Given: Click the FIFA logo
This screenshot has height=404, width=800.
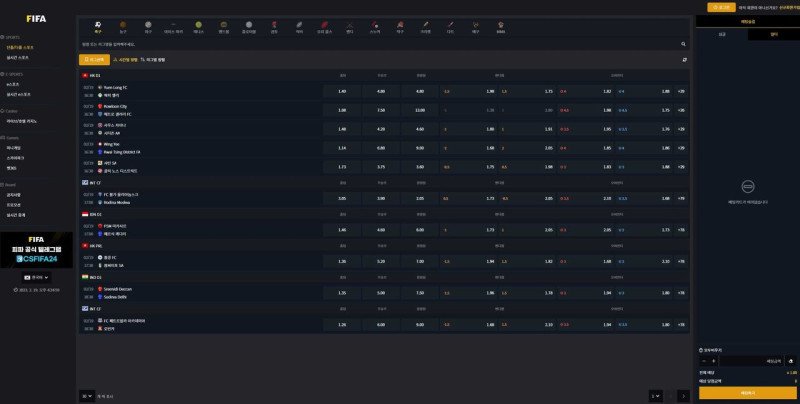Looking at the screenshot, I should [36, 18].
